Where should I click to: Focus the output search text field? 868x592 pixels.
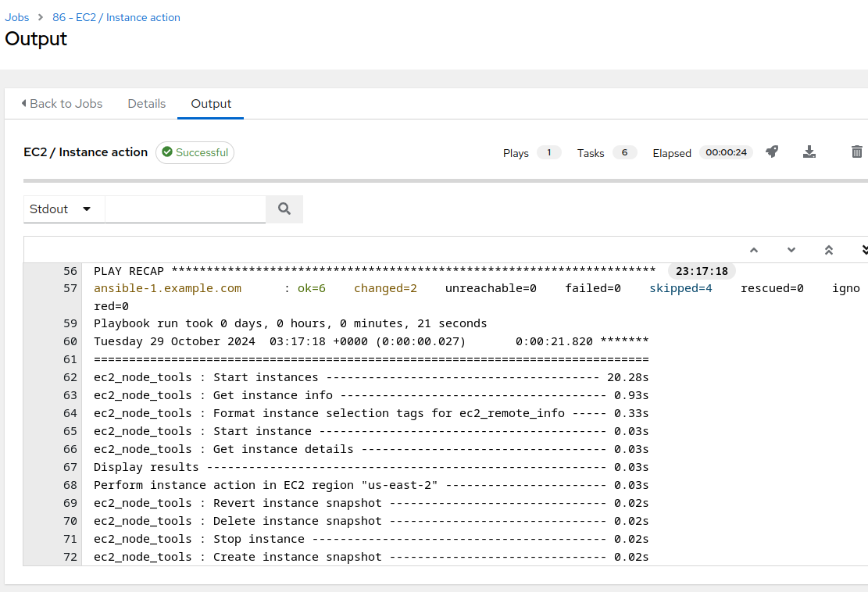coord(185,209)
